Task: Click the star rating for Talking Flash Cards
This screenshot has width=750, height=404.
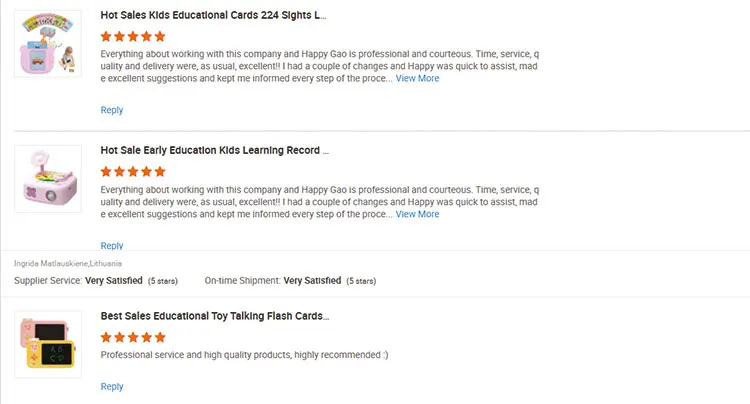Action: click(133, 337)
